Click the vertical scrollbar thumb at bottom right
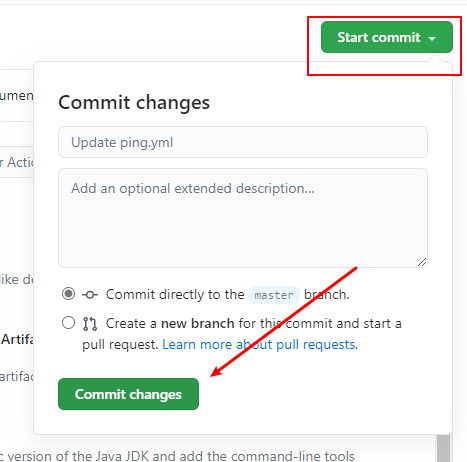Screen dimensions: 467x462 pyautogui.click(x=443, y=448)
